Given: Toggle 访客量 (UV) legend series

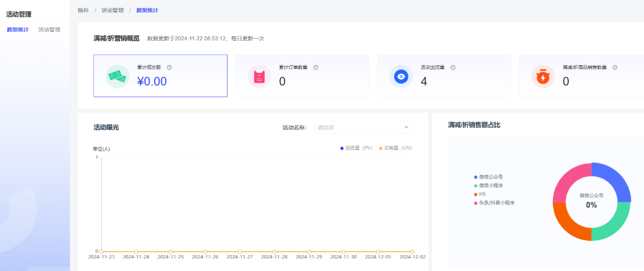Looking at the screenshot, I should coord(395,148).
